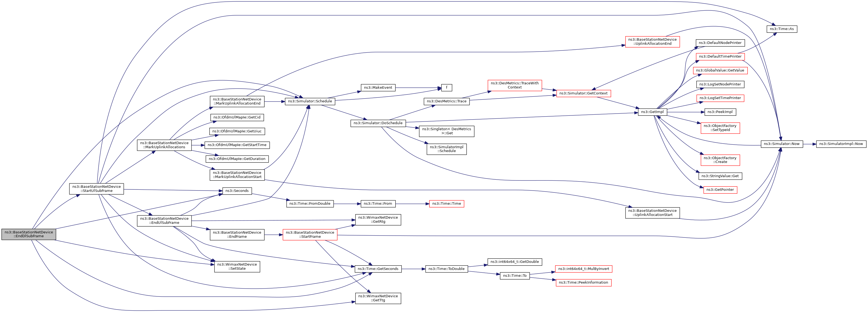Viewport: 868px width, 312px height.
Task: Select ns3::BaseStationNetDevice::MarkUplinkAllocations node
Action: coord(165,145)
